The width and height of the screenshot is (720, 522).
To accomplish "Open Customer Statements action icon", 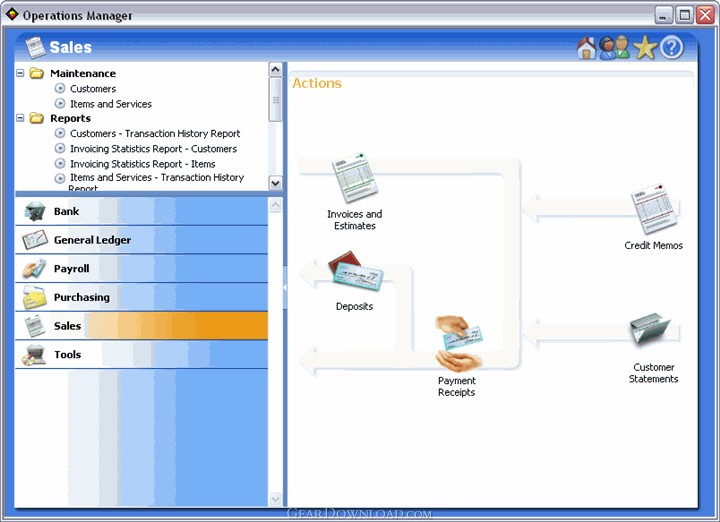I will coord(651,331).
